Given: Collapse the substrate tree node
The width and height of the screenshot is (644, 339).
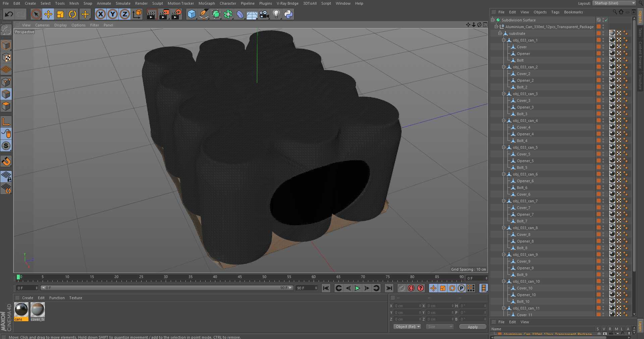Looking at the screenshot, I should coord(500,33).
